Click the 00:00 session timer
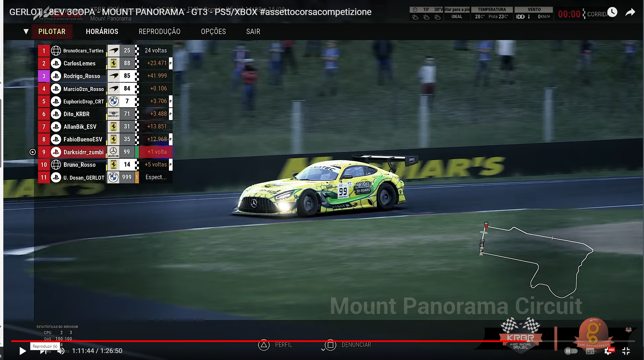The width and height of the screenshot is (644, 360). pyautogui.click(x=569, y=14)
